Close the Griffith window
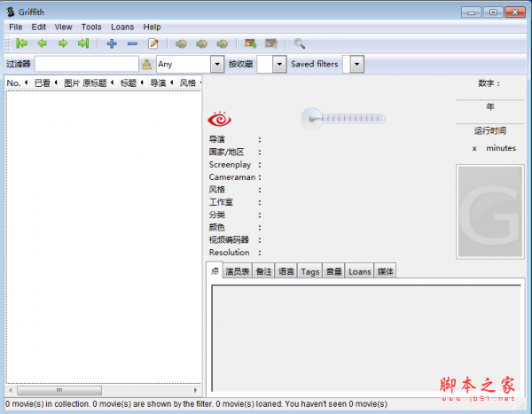Screen dimensions: 532x414 click(x=514, y=12)
